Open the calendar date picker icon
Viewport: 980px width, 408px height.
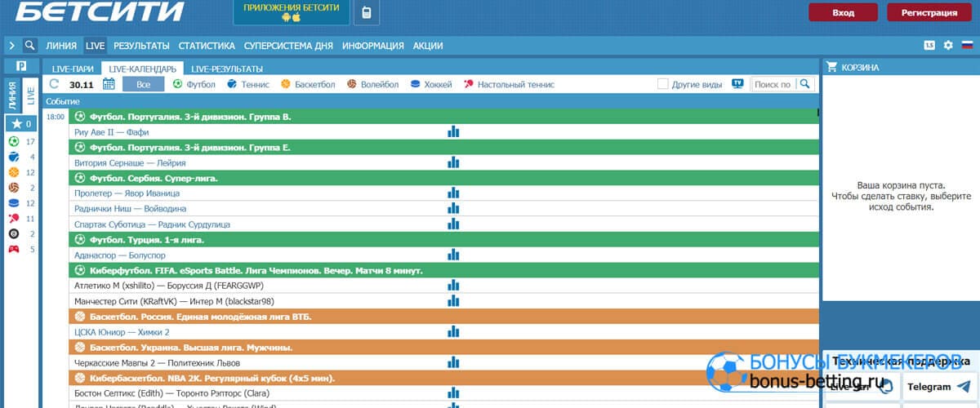109,84
